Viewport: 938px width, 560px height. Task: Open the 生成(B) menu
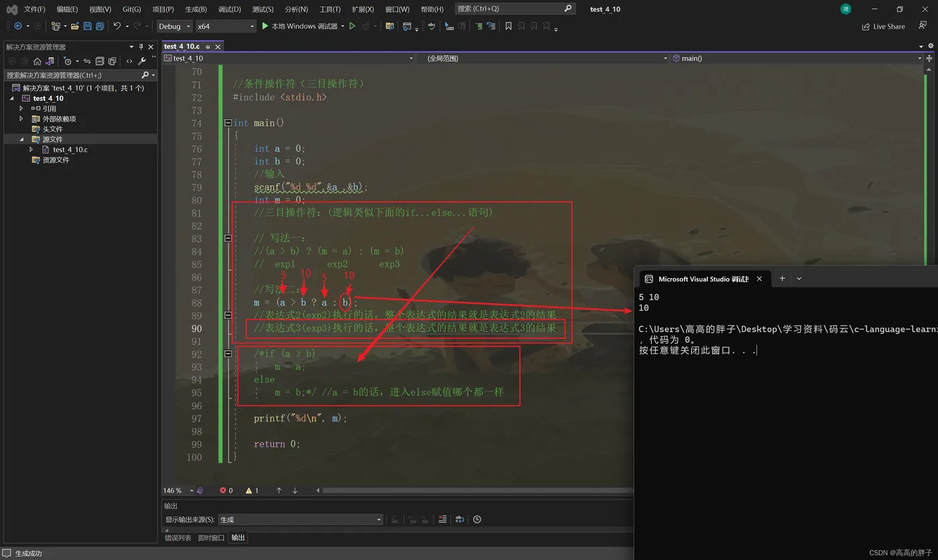click(196, 9)
